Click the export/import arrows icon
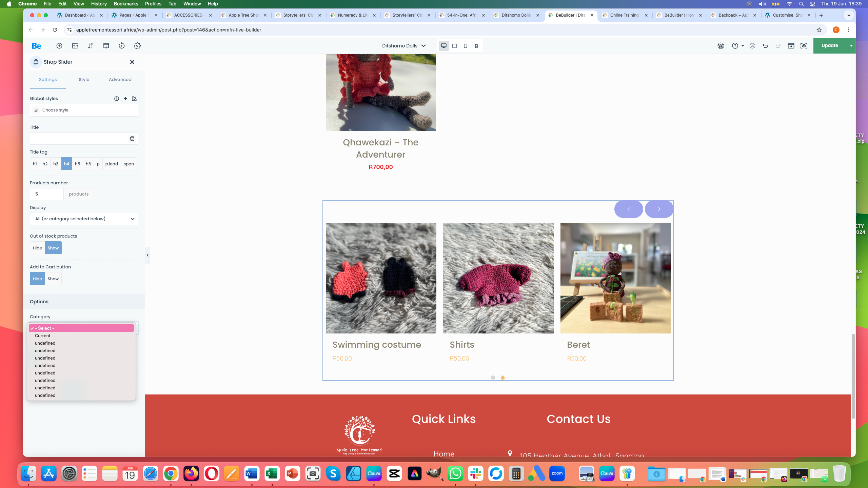The width and height of the screenshot is (868, 488). pos(91,46)
